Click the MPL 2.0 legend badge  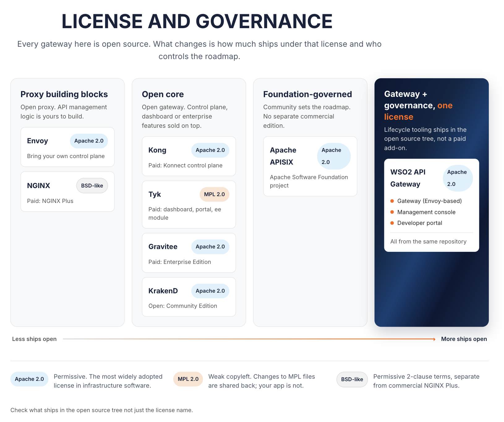[188, 379]
